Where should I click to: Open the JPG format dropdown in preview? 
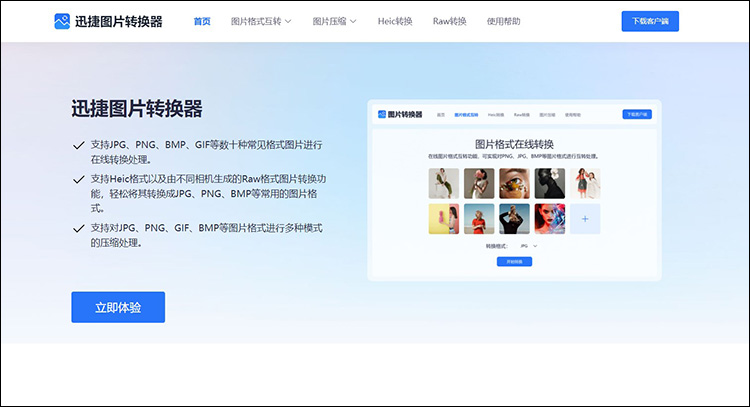tap(526, 246)
